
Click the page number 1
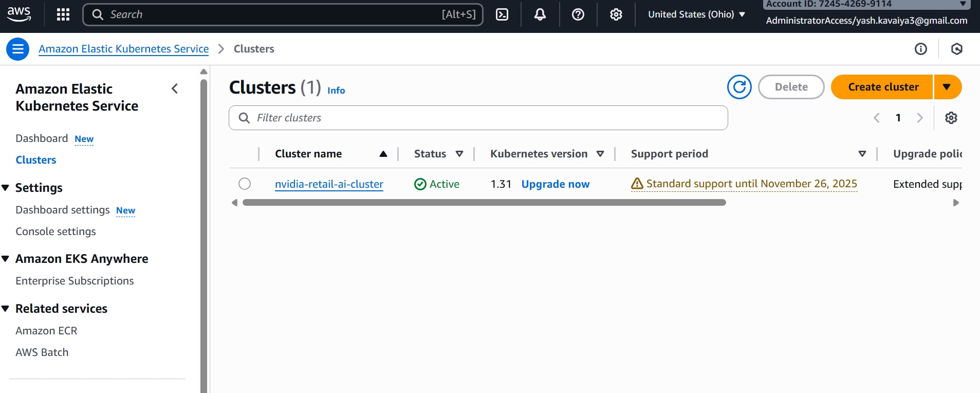[898, 118]
